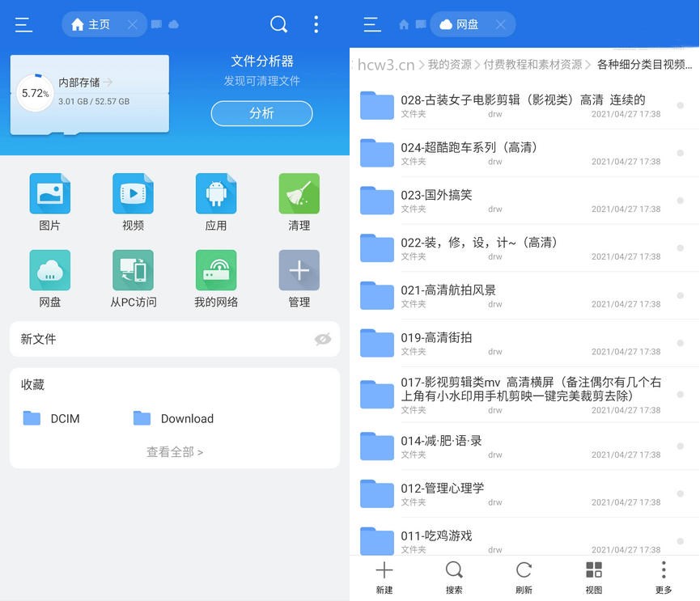Screen dimensions: 700x601
Task: Toggle the eye icon next to 新文件
Action: (323, 339)
